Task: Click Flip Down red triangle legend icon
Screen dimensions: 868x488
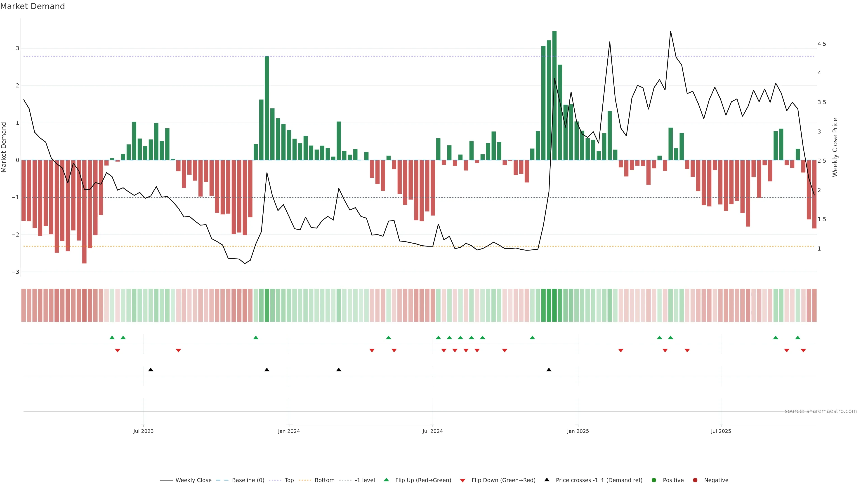Action: (463, 481)
